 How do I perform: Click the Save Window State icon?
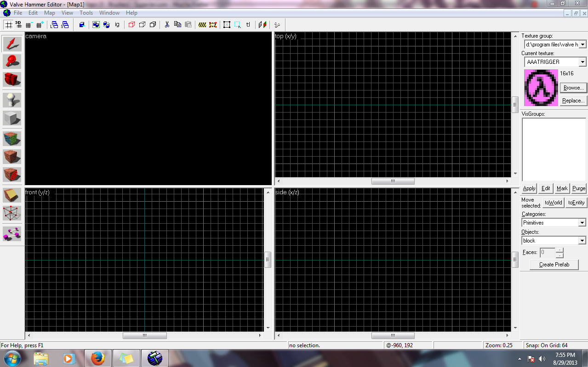[x=65, y=25]
